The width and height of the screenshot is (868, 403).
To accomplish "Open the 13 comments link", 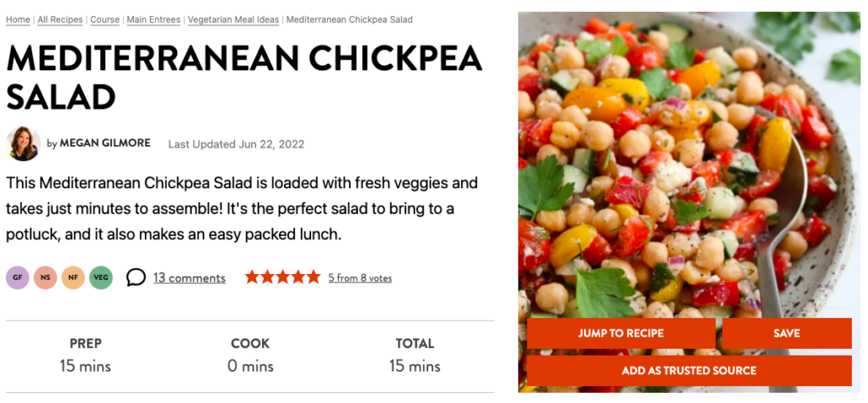I will 189,277.
